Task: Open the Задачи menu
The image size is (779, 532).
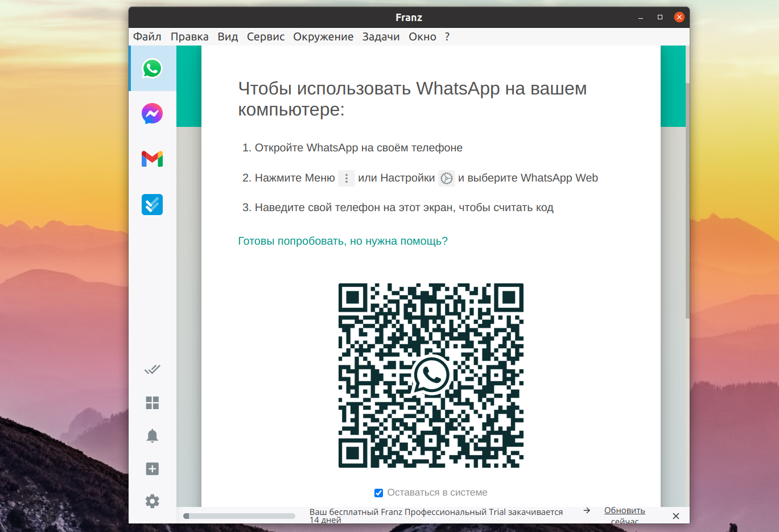Action: (x=381, y=36)
